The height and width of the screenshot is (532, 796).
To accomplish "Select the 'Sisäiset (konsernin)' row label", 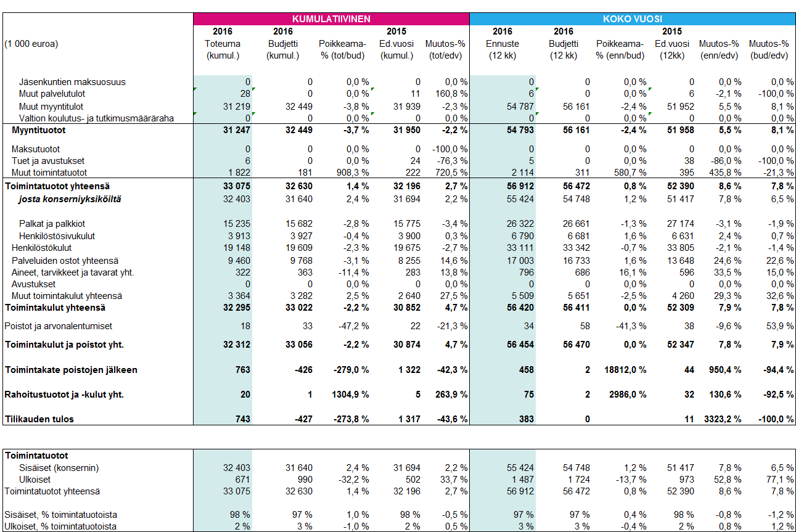I will [59, 468].
